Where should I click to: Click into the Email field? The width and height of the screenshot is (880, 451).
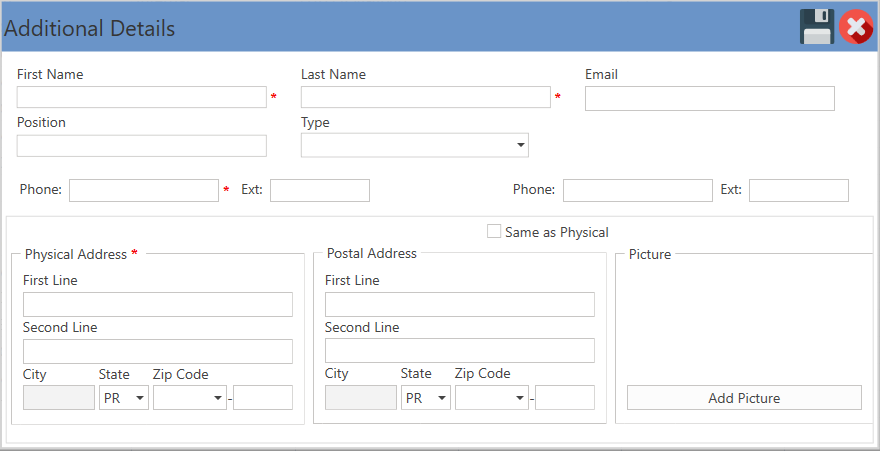tap(710, 98)
